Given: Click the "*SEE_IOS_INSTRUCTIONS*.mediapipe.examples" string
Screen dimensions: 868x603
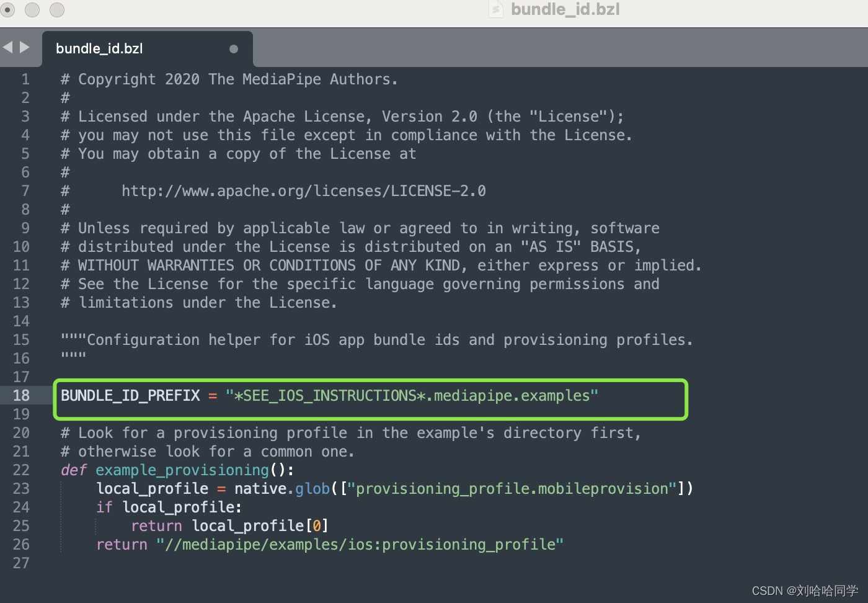Looking at the screenshot, I should (412, 396).
